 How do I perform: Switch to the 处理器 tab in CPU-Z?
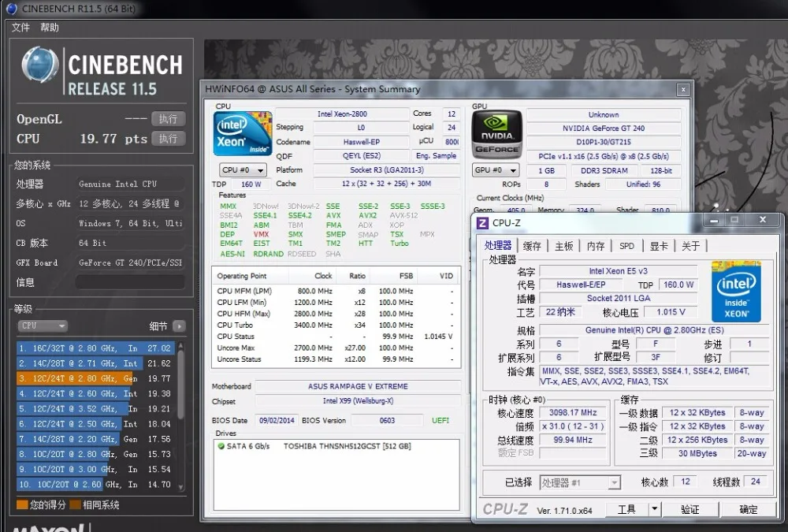[x=497, y=245]
